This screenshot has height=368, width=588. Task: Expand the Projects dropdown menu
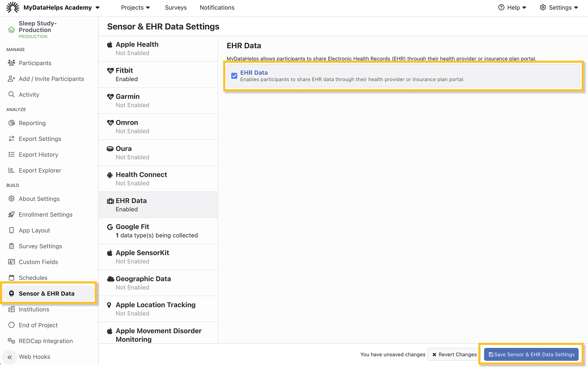(135, 8)
